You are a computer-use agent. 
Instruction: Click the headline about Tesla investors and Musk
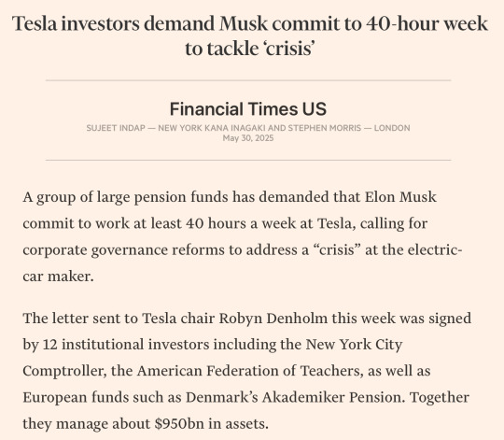(250, 36)
